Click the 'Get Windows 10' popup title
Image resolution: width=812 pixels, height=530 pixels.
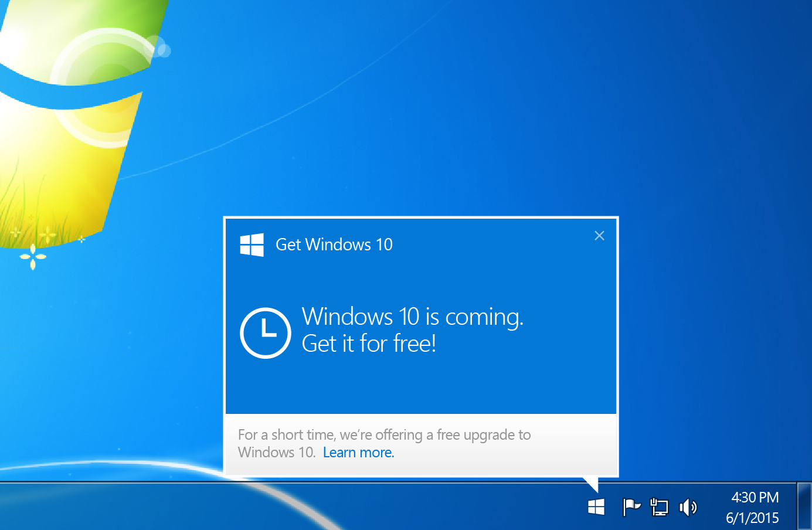pos(334,244)
